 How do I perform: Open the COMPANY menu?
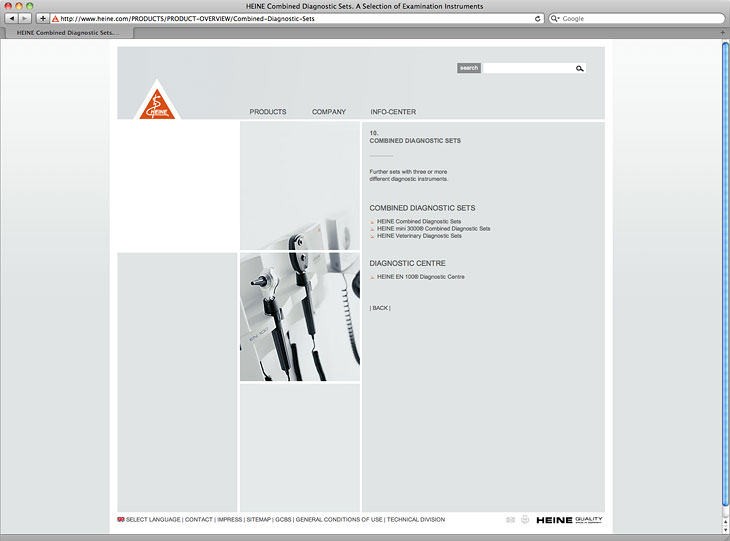click(x=329, y=112)
